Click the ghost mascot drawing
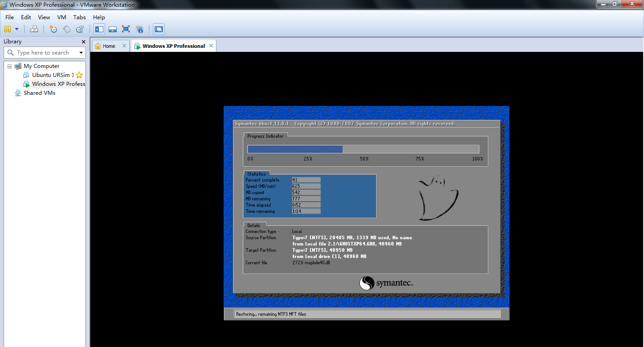The height and width of the screenshot is (347, 644). pyautogui.click(x=438, y=198)
